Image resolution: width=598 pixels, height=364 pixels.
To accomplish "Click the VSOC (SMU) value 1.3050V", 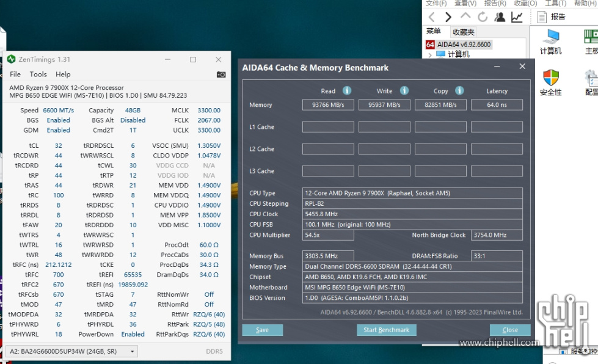I will [209, 145].
